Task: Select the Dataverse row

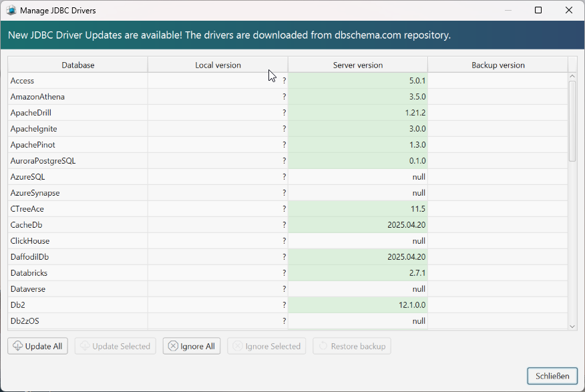Action: (x=288, y=289)
